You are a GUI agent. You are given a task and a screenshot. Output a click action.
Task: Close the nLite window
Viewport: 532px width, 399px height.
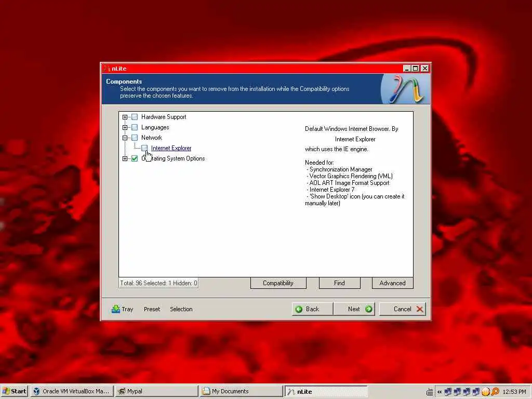click(425, 69)
